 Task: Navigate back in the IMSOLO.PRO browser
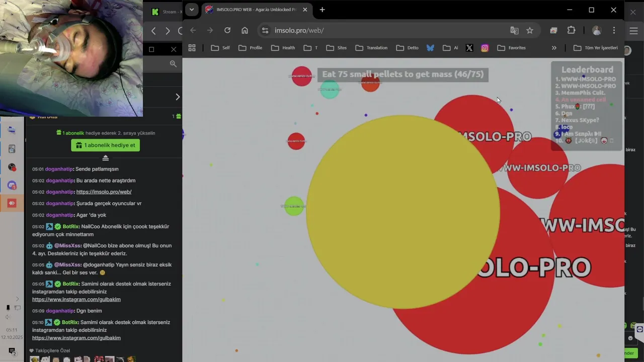coord(193,30)
